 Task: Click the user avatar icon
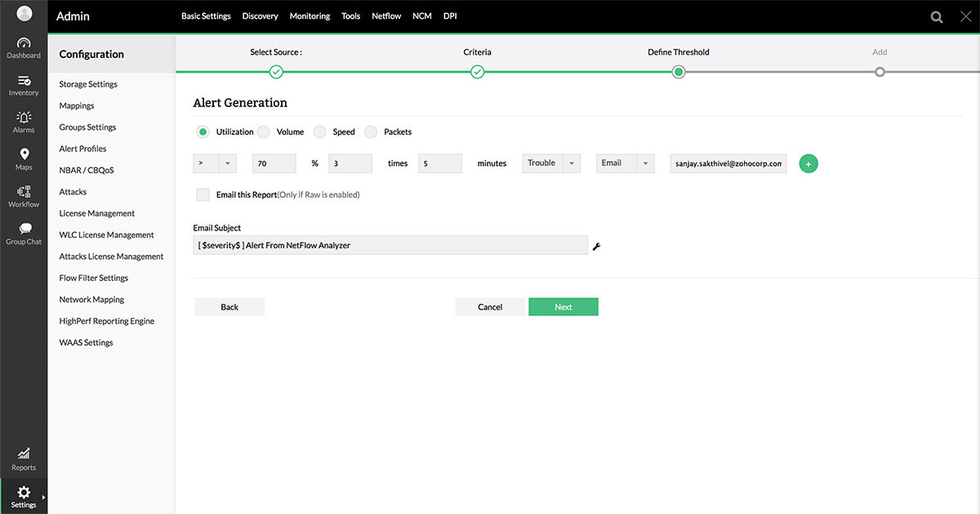(24, 14)
